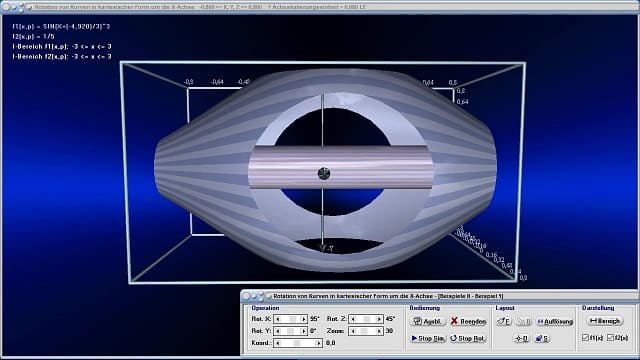Screen dimensions: 640x360
Task: Increase Rot. X with right arrow
Action: click(304, 319)
